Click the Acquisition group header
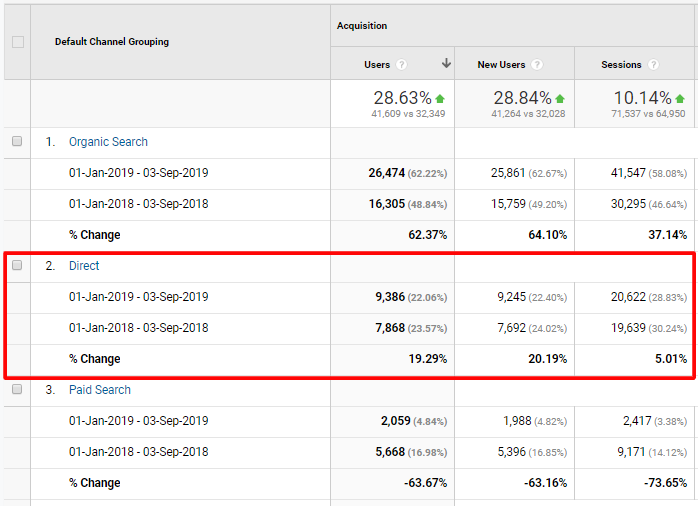 [362, 26]
